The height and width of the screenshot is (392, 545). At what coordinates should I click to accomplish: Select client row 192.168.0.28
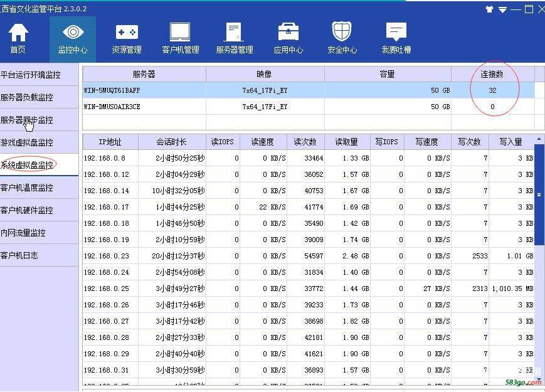pos(309,338)
